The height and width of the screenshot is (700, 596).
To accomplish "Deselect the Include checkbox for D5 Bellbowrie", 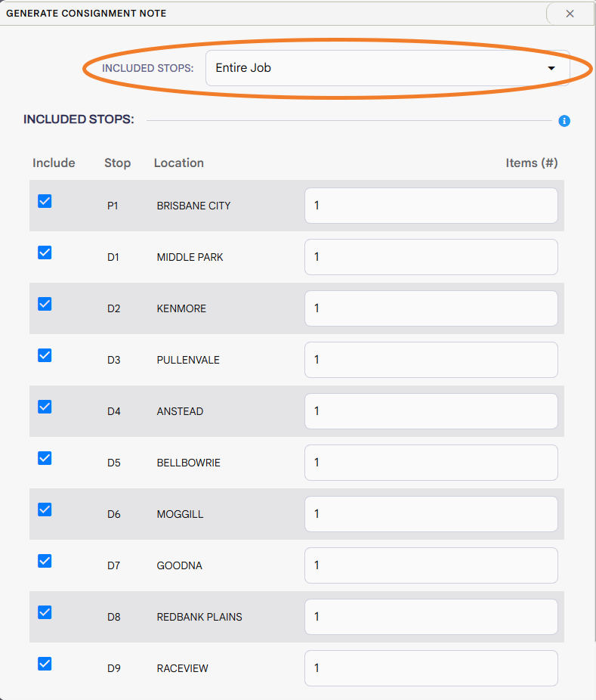I will pos(45,458).
